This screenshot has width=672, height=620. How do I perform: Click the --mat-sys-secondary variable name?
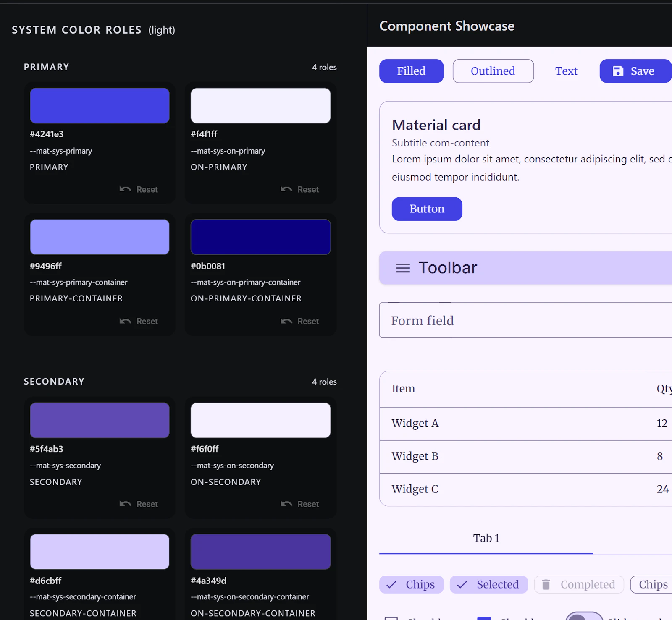coord(65,466)
